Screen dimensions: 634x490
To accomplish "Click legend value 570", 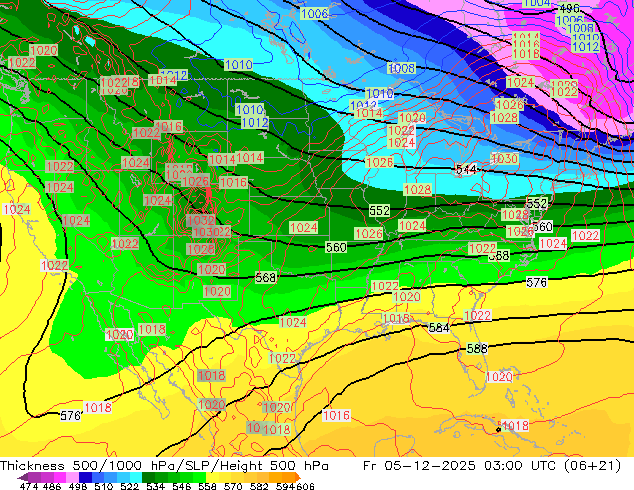I will [x=233, y=486].
